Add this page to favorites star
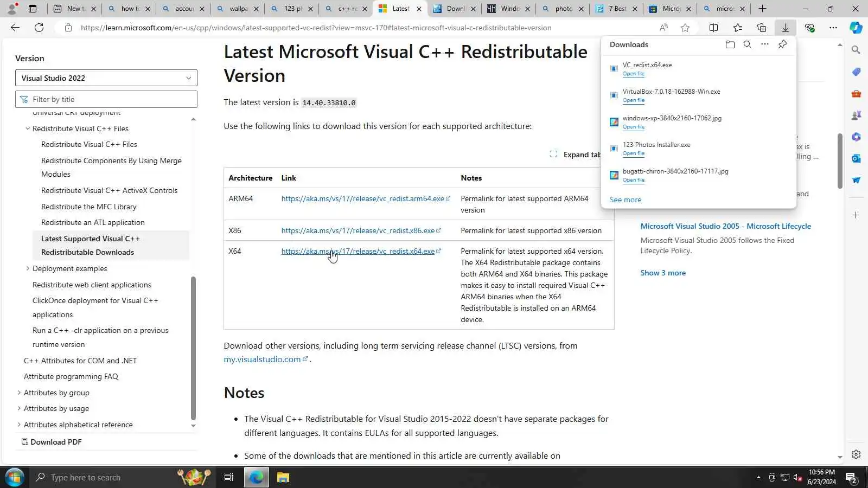 pyautogui.click(x=685, y=28)
